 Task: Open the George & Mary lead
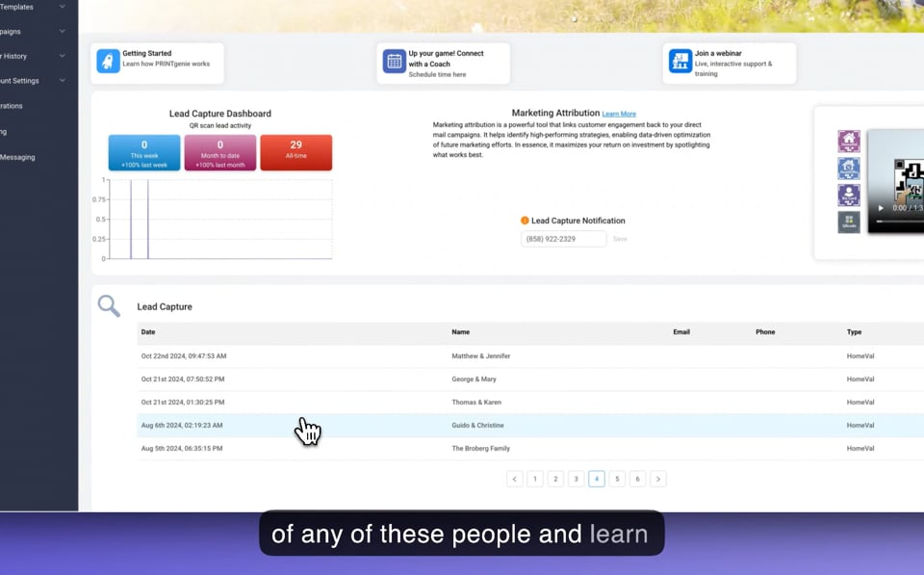coord(474,379)
